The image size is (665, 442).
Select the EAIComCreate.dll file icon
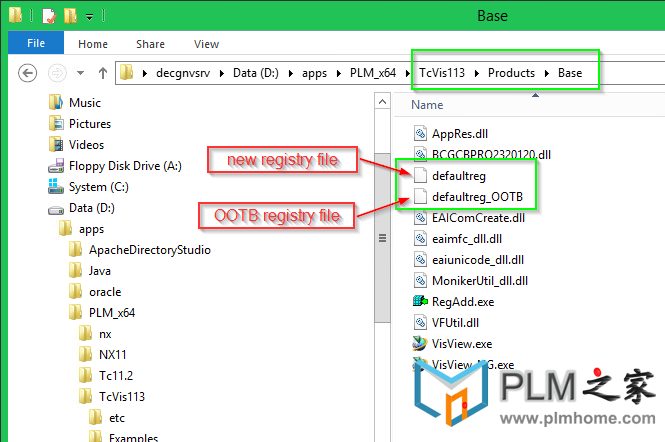tap(420, 218)
